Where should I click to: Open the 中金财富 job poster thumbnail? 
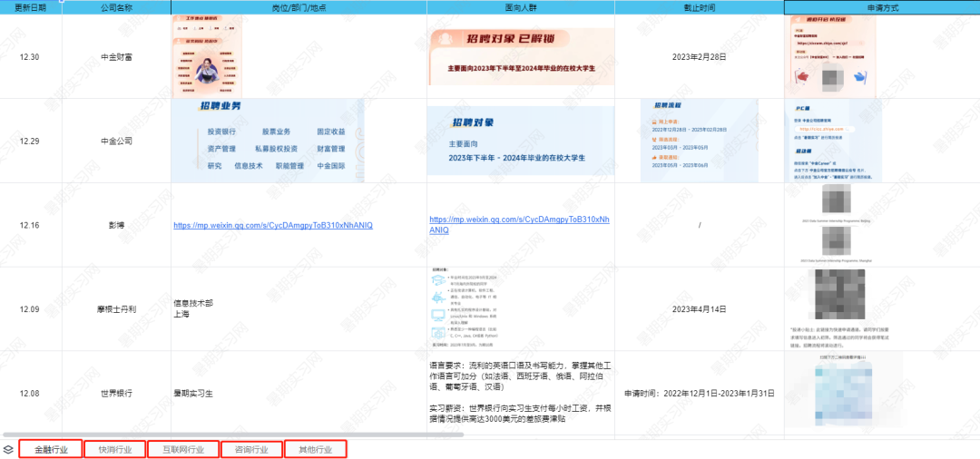click(207, 57)
